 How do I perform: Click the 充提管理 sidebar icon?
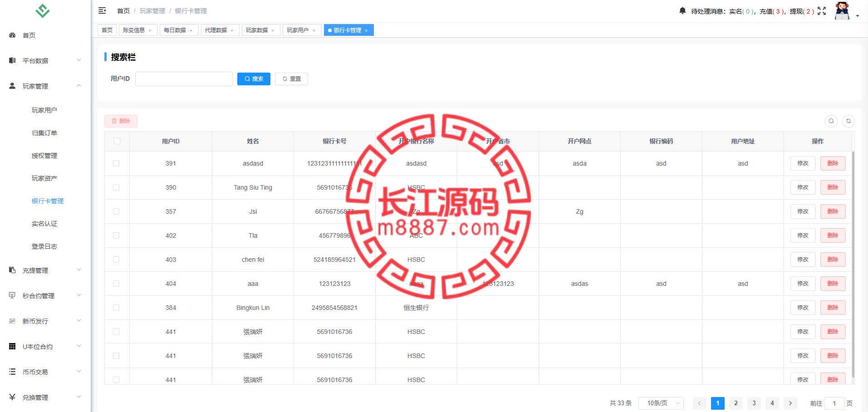[12, 270]
